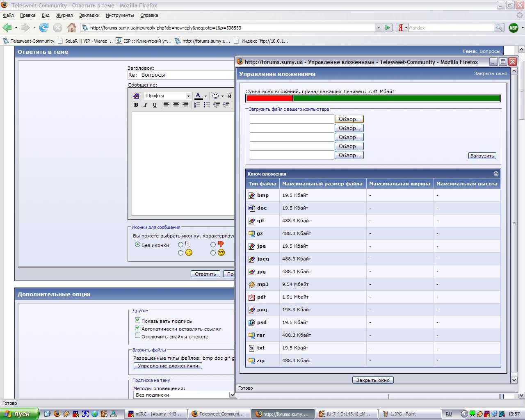The width and height of the screenshot is (525, 420).
Task: Toggle Underline formatting in message editor
Action: coord(155,105)
